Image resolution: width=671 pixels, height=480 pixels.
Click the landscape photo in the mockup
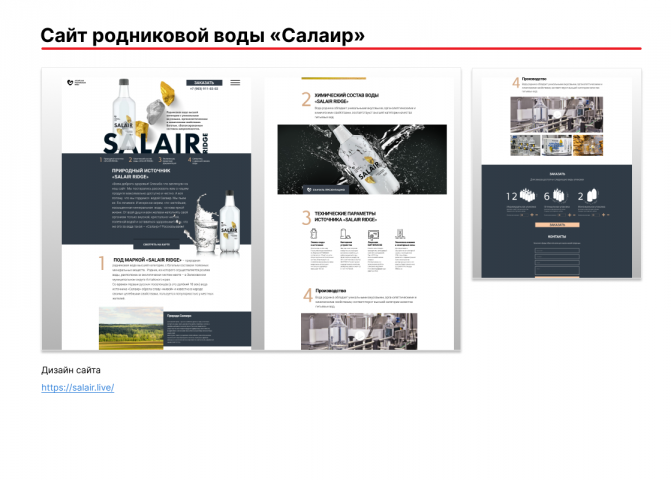131,329
